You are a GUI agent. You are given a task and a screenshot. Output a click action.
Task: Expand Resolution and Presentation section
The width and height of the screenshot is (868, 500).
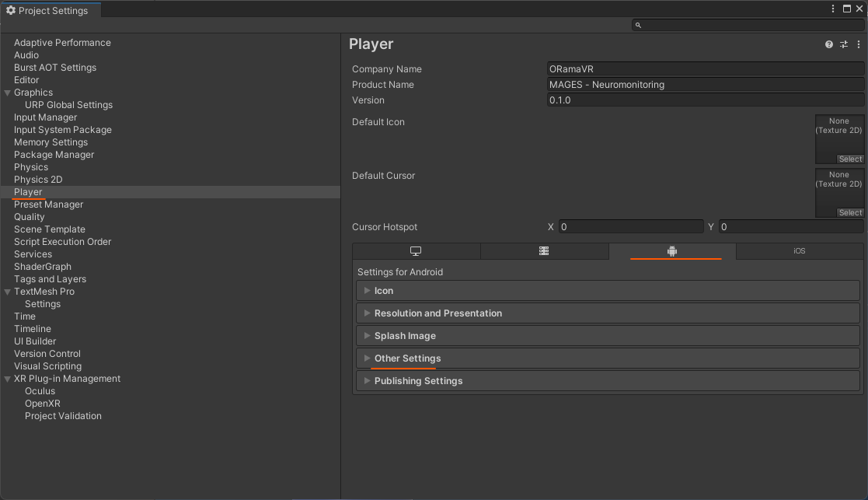(608, 313)
